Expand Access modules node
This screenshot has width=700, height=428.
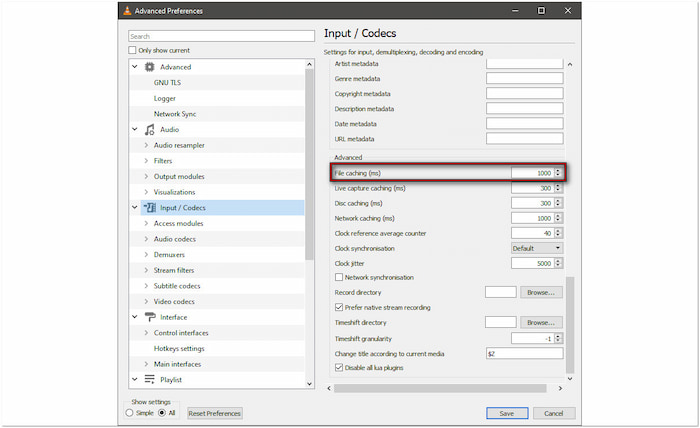tap(146, 223)
